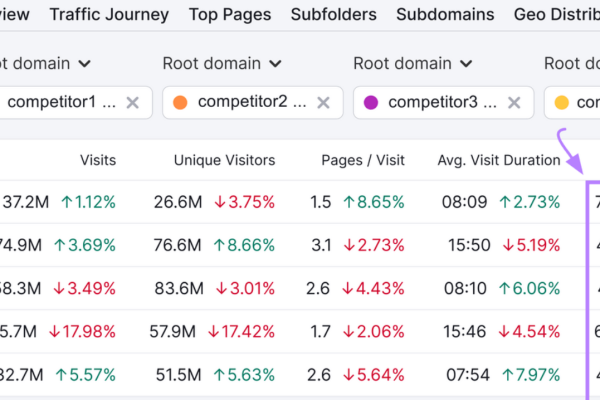Viewport: 600px width, 400px height.
Task: Select the 5.63% unique visitors increase
Action: pos(245,375)
